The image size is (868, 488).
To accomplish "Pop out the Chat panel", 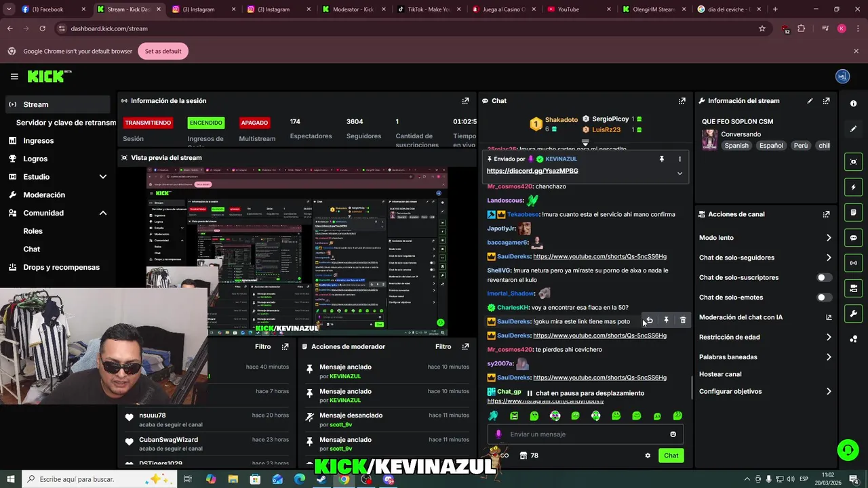I will tap(682, 101).
